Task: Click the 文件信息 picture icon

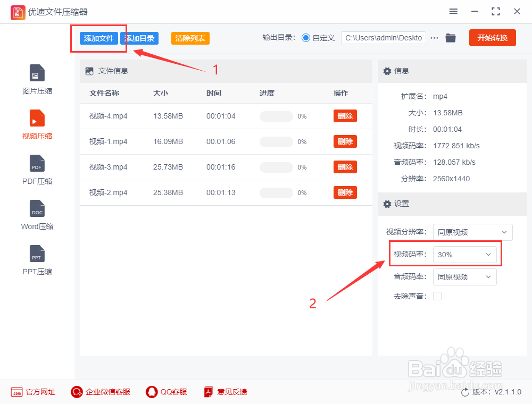Action: pos(89,71)
